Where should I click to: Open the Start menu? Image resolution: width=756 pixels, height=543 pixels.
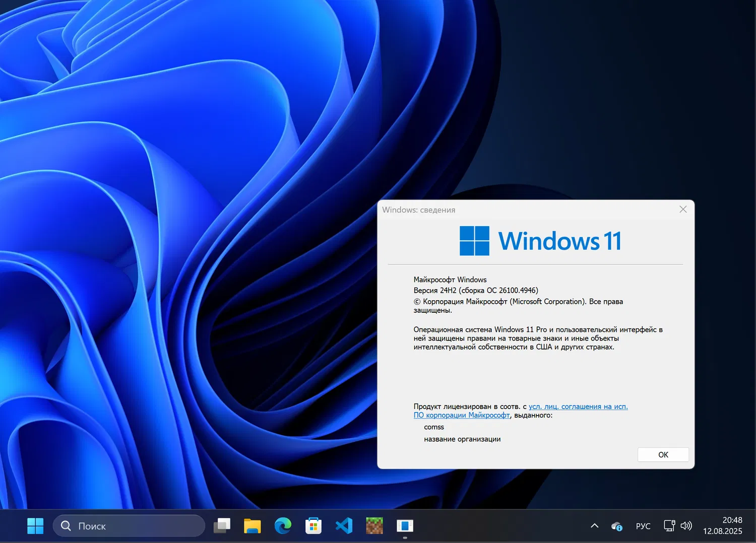coord(35,525)
